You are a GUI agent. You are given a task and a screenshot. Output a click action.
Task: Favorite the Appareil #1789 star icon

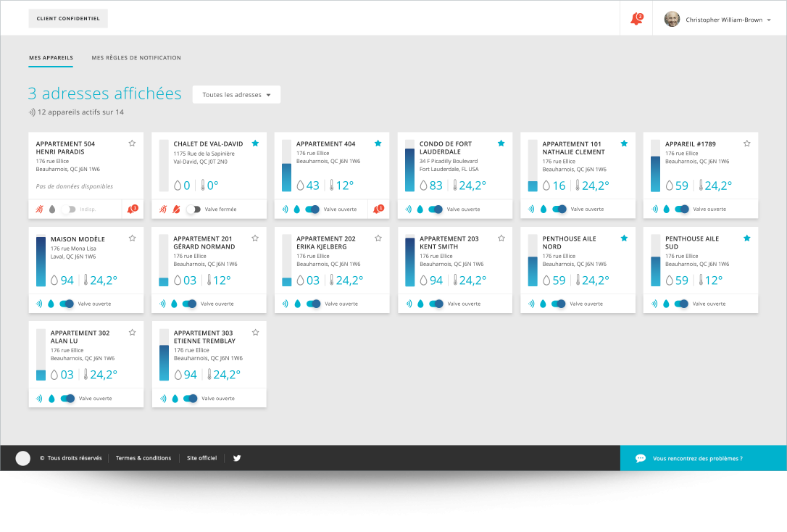click(747, 144)
